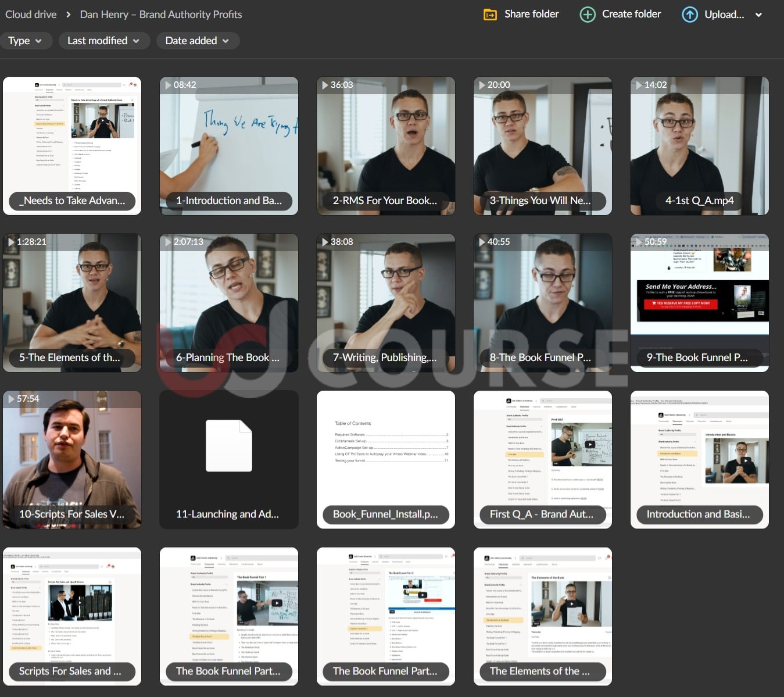Expand the Date added filter
Screen dimensions: 784x697
pos(197,41)
